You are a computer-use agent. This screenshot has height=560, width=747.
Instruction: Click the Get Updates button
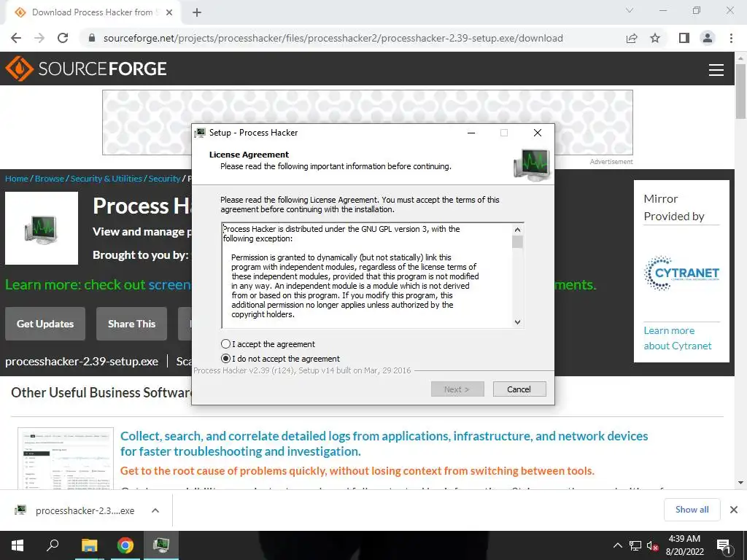pos(45,324)
